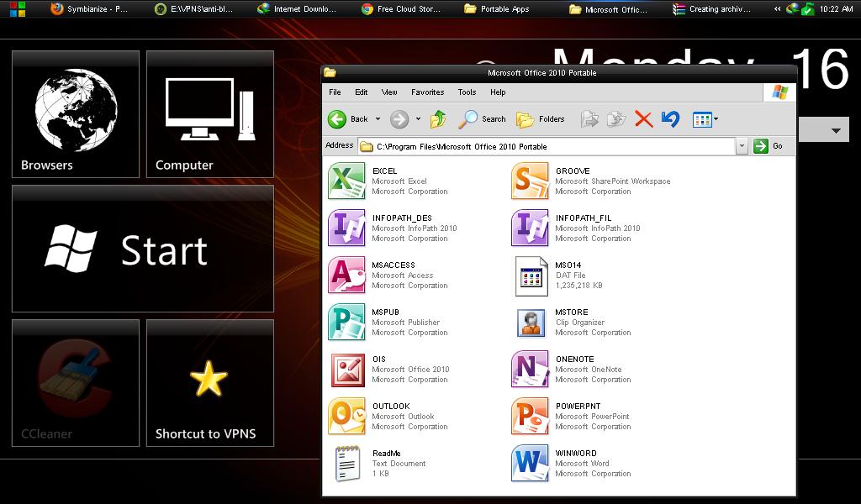Select the MSACCESS icon
The height and width of the screenshot is (504, 861).
coord(346,276)
